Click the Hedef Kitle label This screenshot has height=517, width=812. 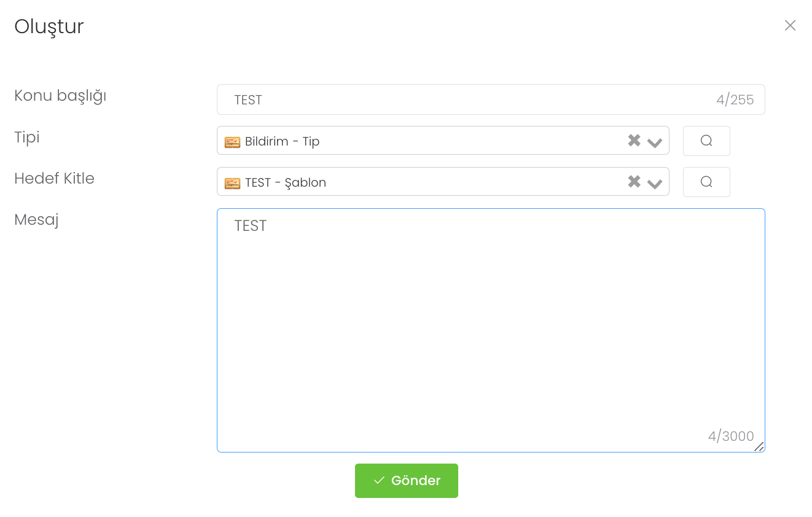click(54, 179)
